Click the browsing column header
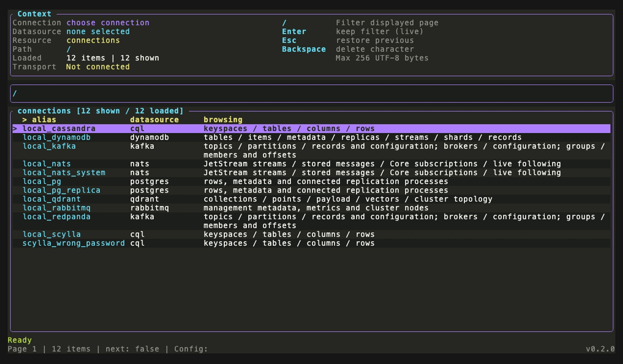This screenshot has height=364, width=623. [x=223, y=120]
